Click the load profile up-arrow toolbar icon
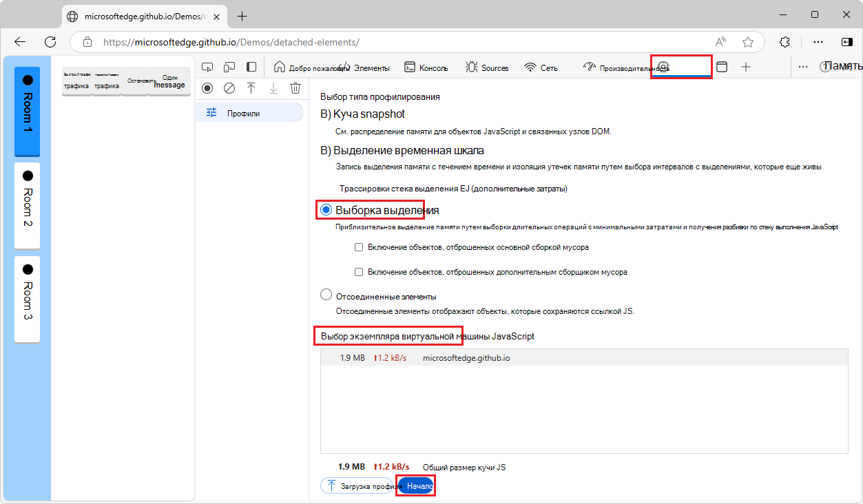 click(x=251, y=88)
